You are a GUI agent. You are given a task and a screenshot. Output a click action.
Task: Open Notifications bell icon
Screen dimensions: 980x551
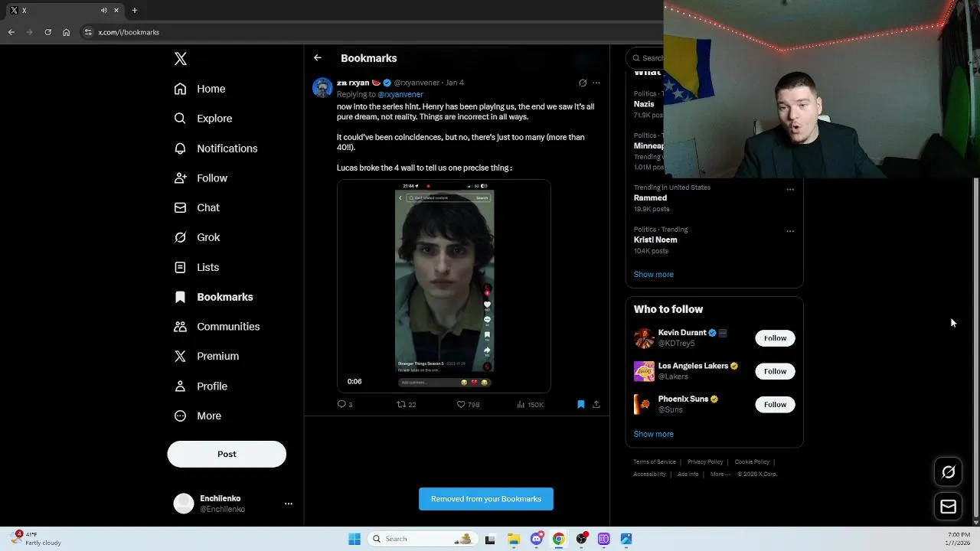pyautogui.click(x=180, y=148)
